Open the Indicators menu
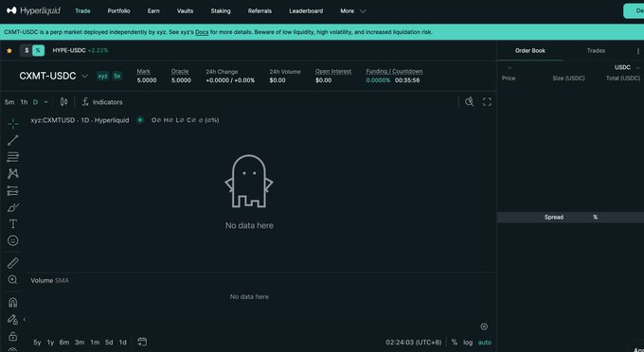Image resolution: width=644 pixels, height=352 pixels. [x=102, y=102]
